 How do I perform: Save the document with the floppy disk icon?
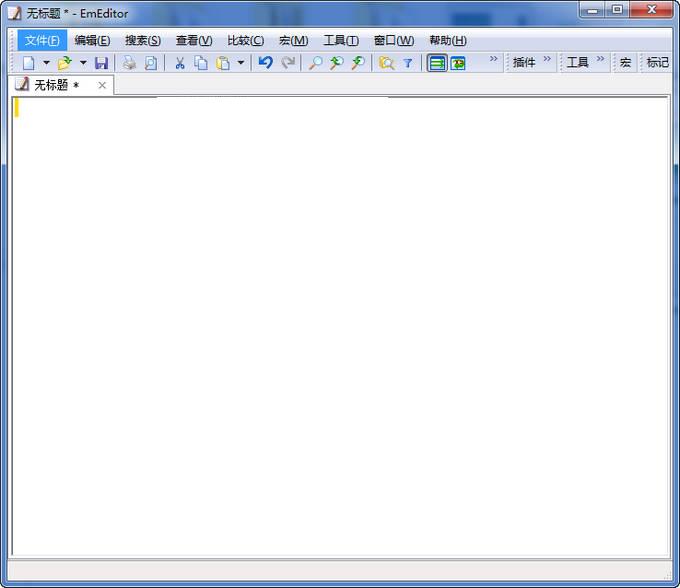(101, 63)
